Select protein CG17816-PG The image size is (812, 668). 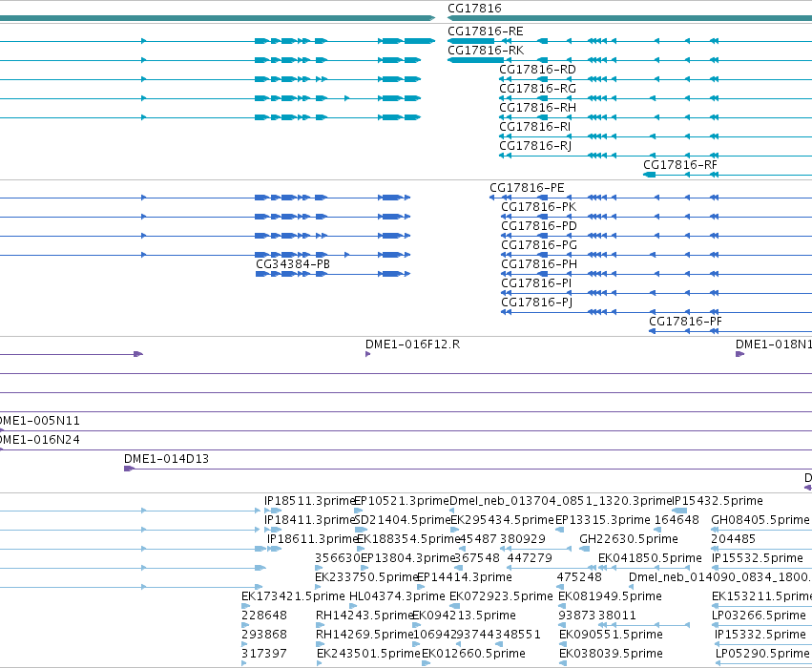[539, 245]
